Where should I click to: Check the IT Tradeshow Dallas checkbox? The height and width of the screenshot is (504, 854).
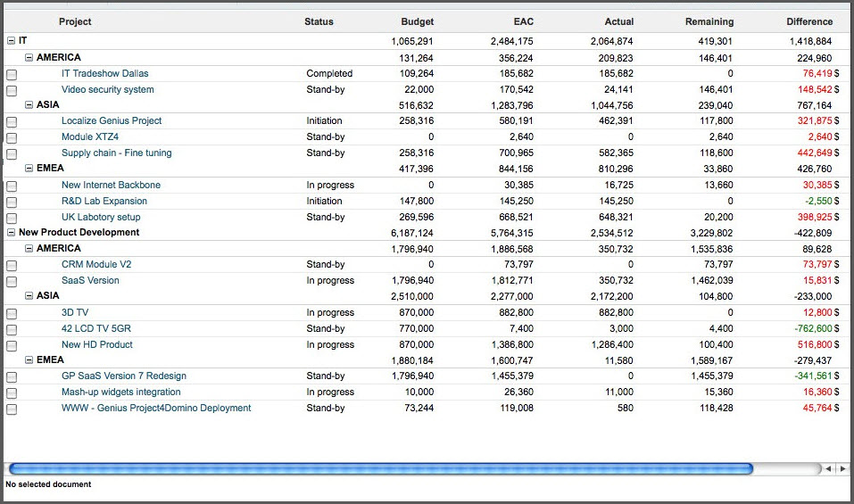tap(12, 75)
